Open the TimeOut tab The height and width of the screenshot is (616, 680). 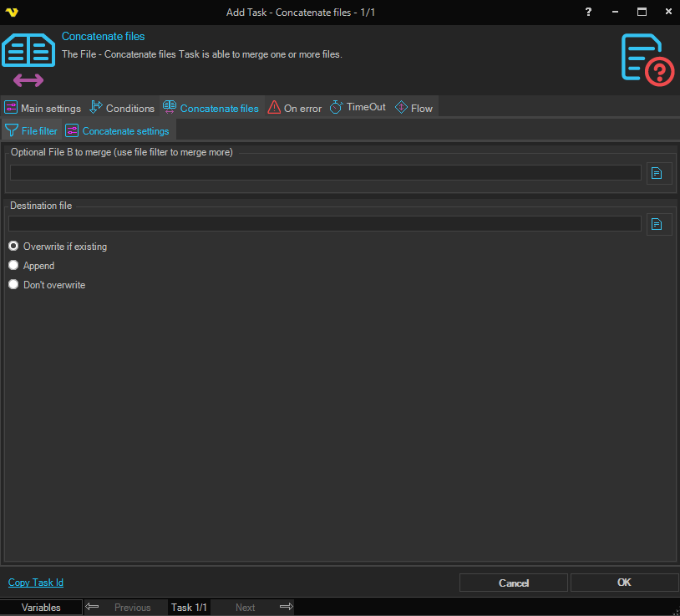click(x=358, y=108)
